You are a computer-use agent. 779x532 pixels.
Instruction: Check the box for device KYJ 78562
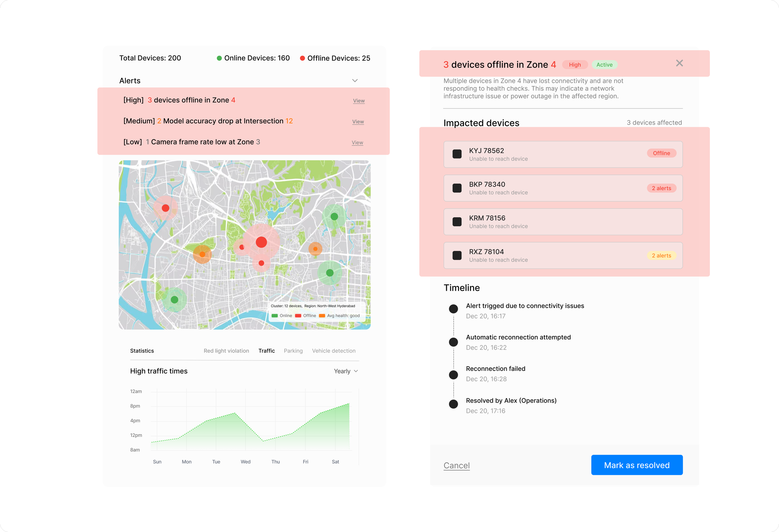click(x=457, y=154)
